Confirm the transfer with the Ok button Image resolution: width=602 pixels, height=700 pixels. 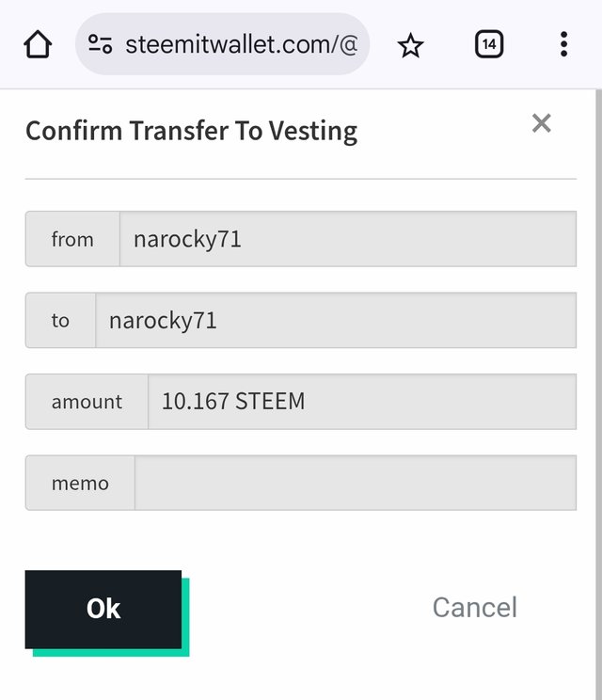pyautogui.click(x=103, y=609)
